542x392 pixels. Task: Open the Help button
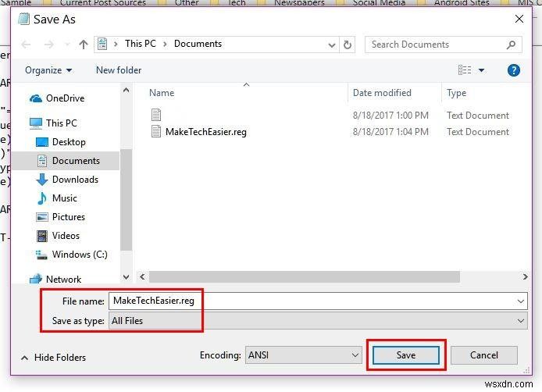514,70
